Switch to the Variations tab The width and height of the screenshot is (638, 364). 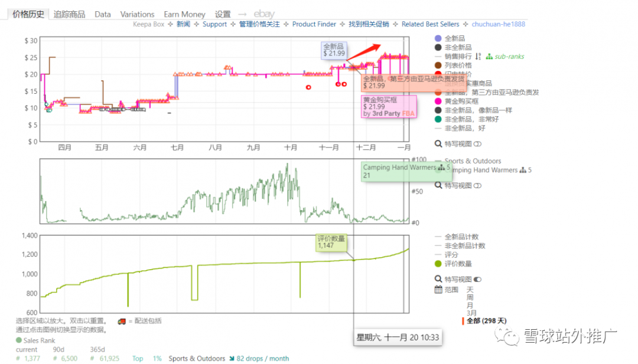pyautogui.click(x=137, y=14)
